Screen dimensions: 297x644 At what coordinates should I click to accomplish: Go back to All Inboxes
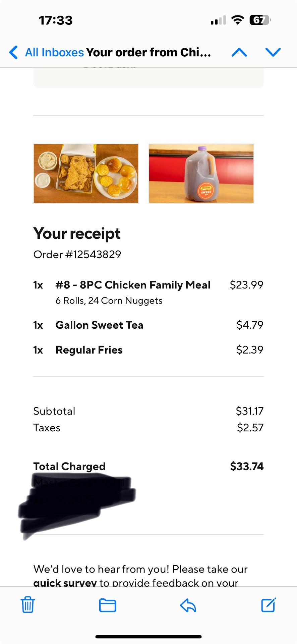coord(54,53)
